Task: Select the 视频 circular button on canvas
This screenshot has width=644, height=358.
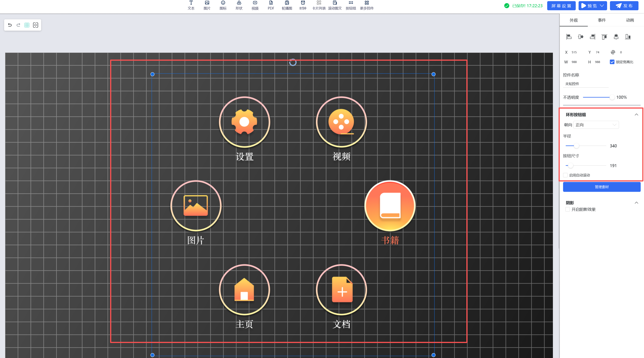Action: (x=341, y=122)
